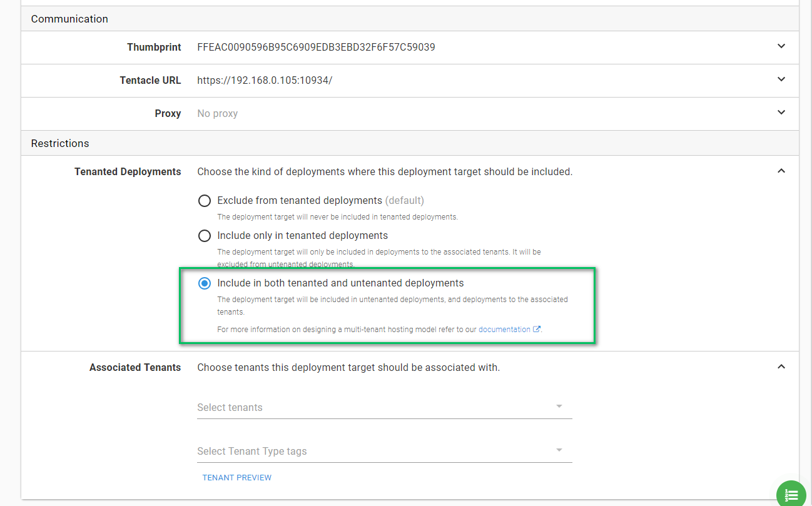
Task: Click external link icon beside documentation
Action: pyautogui.click(x=536, y=330)
